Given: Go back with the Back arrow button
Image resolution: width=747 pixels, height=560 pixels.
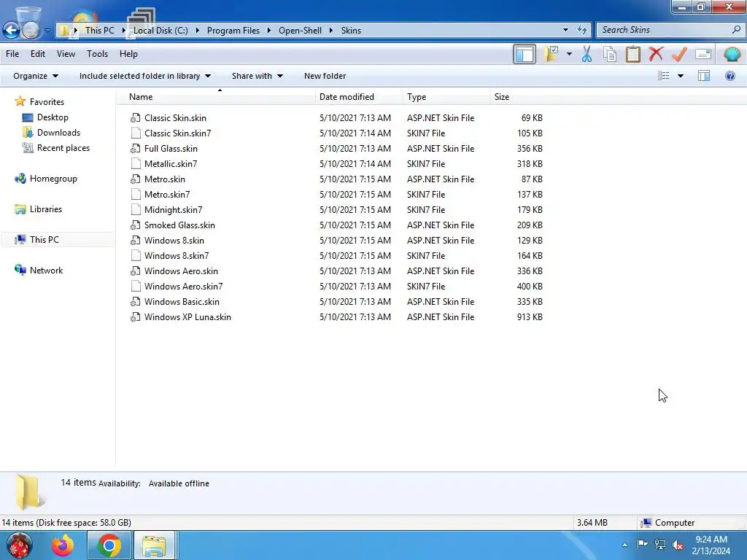Looking at the screenshot, I should click(11, 30).
